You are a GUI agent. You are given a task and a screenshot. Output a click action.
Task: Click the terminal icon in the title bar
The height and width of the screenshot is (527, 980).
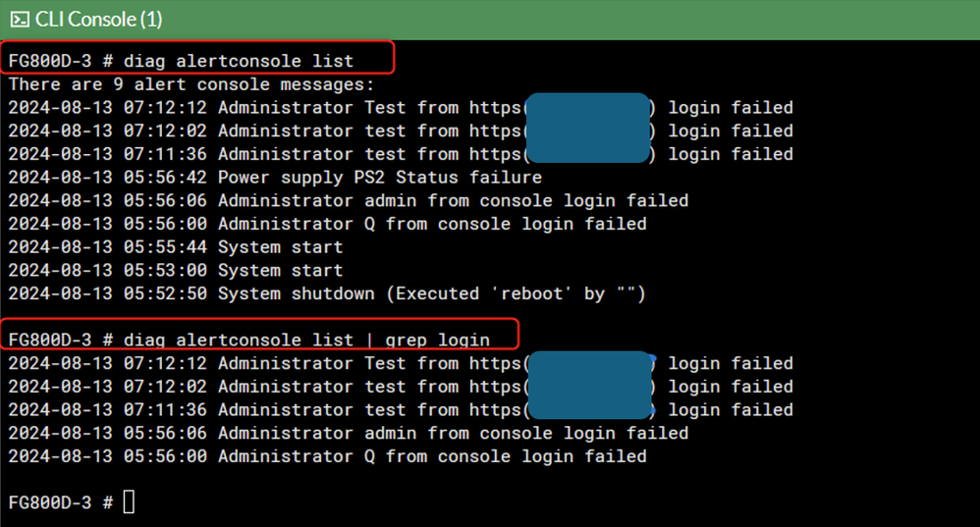pos(19,20)
